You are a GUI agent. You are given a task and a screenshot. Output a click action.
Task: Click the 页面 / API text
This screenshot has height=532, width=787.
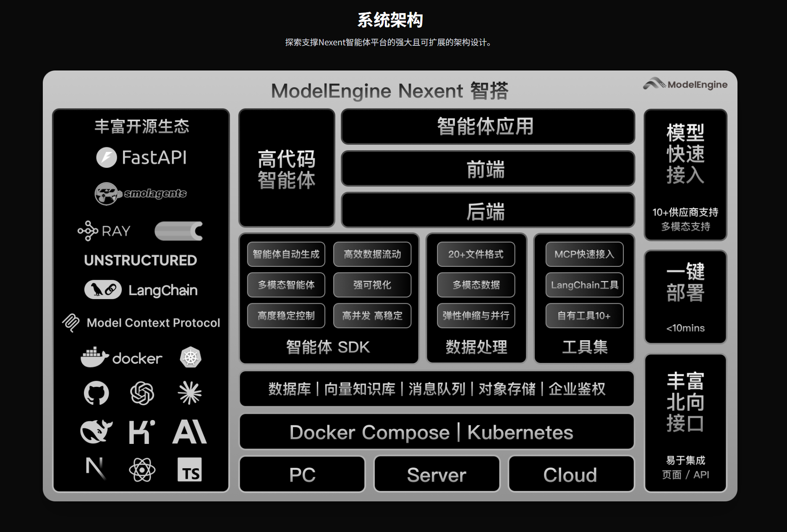pos(685,475)
